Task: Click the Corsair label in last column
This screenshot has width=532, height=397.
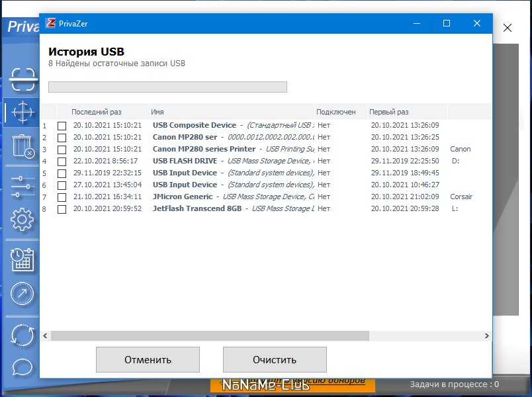Action: point(461,197)
